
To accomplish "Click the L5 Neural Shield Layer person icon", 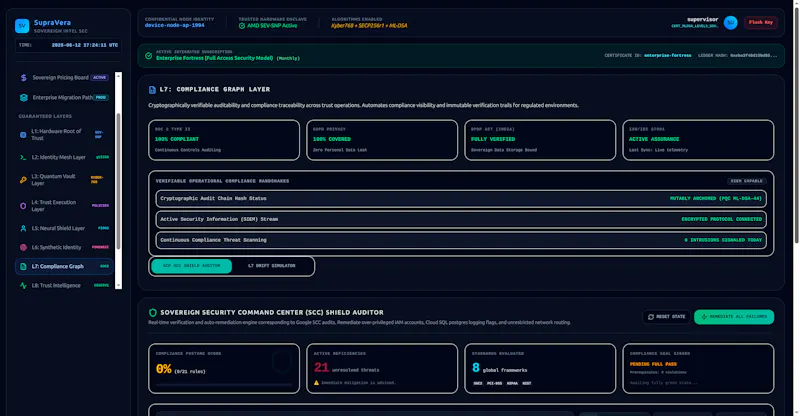I will click(x=23, y=228).
